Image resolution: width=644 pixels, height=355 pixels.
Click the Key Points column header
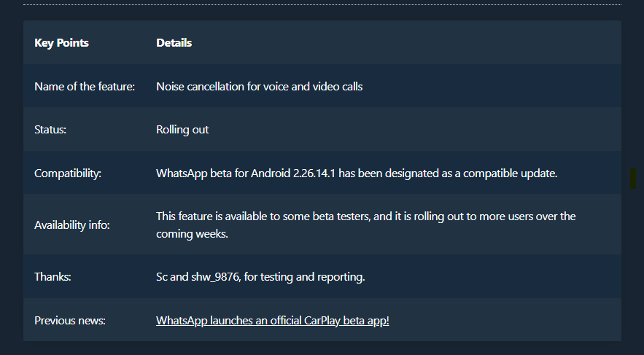coord(61,42)
